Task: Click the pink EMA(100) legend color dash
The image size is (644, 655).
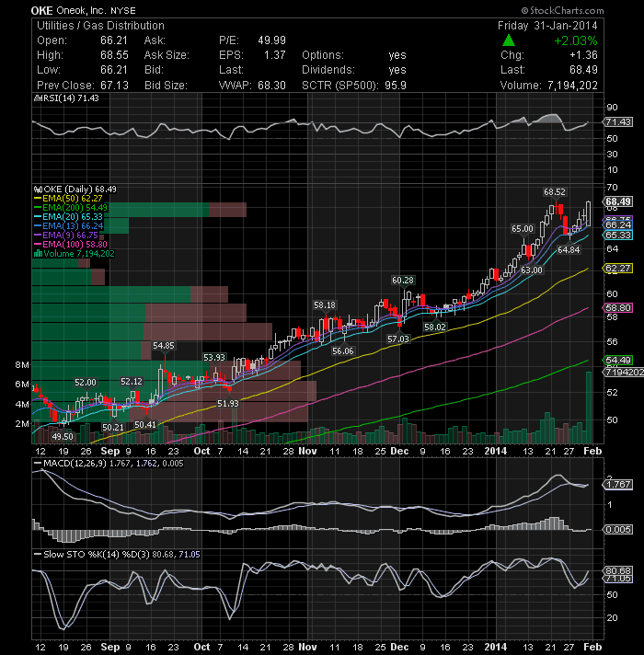Action: coord(38,245)
